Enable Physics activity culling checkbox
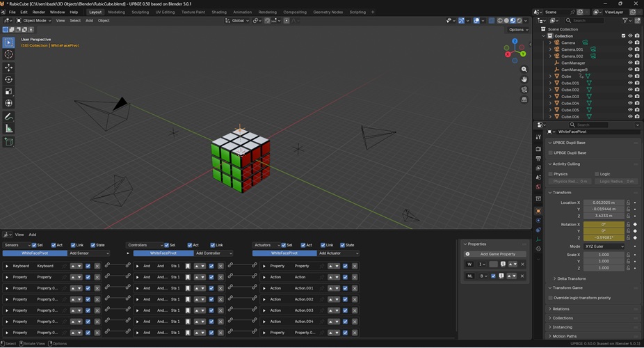Image resolution: width=644 pixels, height=348 pixels. coord(551,174)
